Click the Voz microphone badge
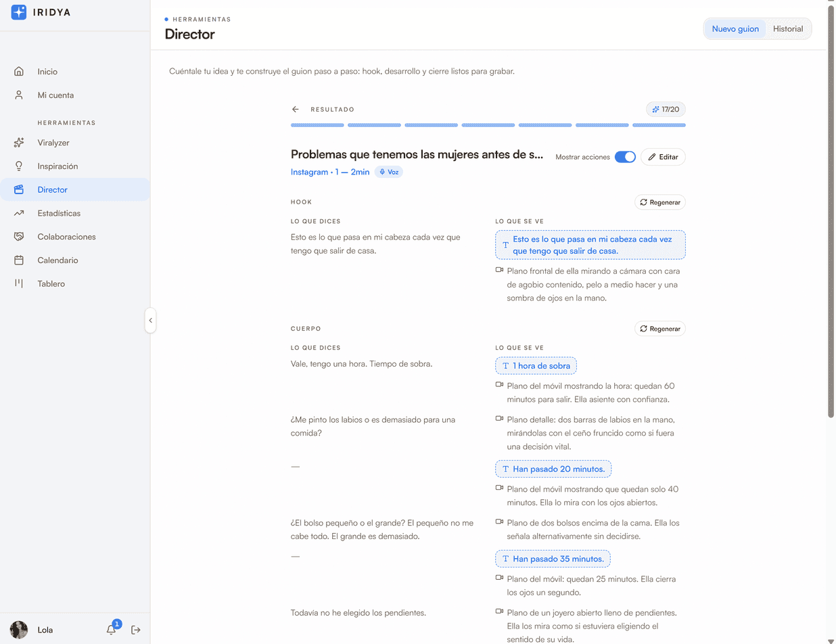Viewport: 836px width, 644px height. point(389,172)
